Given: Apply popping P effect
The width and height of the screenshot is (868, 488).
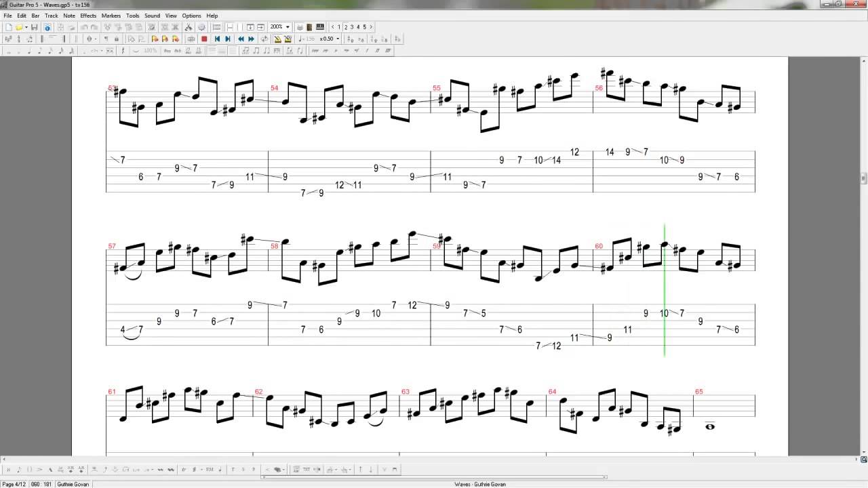Looking at the screenshot, I should pos(254,469).
